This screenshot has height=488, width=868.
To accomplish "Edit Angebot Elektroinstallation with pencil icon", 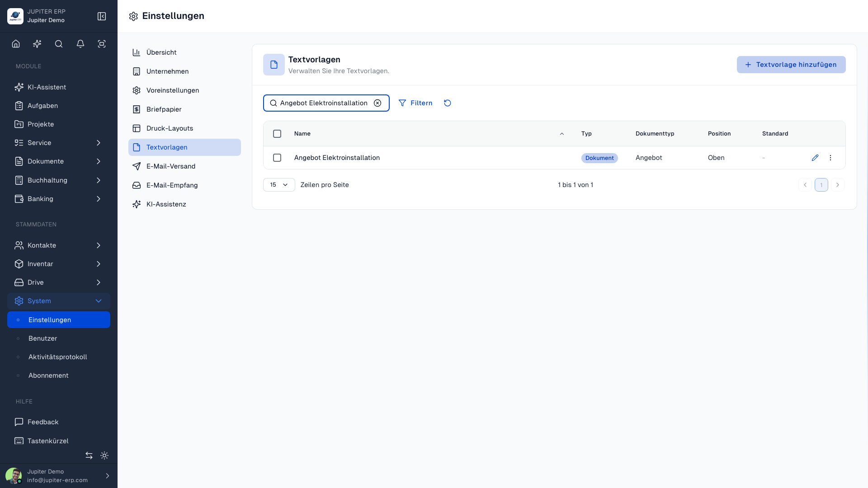I will 815,158.
